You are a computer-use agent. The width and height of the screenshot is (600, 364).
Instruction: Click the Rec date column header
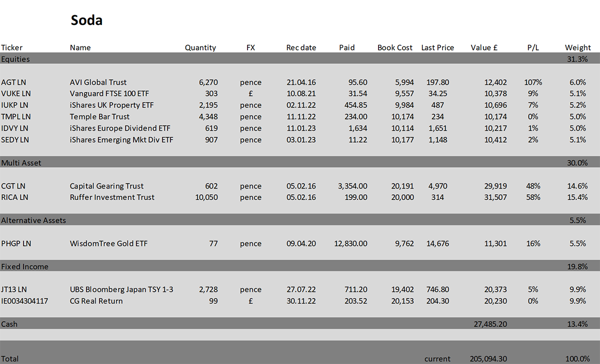(301, 48)
